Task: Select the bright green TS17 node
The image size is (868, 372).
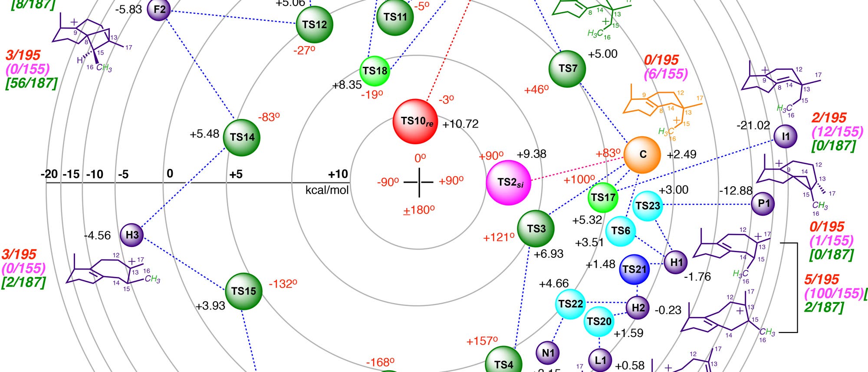Action: [x=603, y=198]
